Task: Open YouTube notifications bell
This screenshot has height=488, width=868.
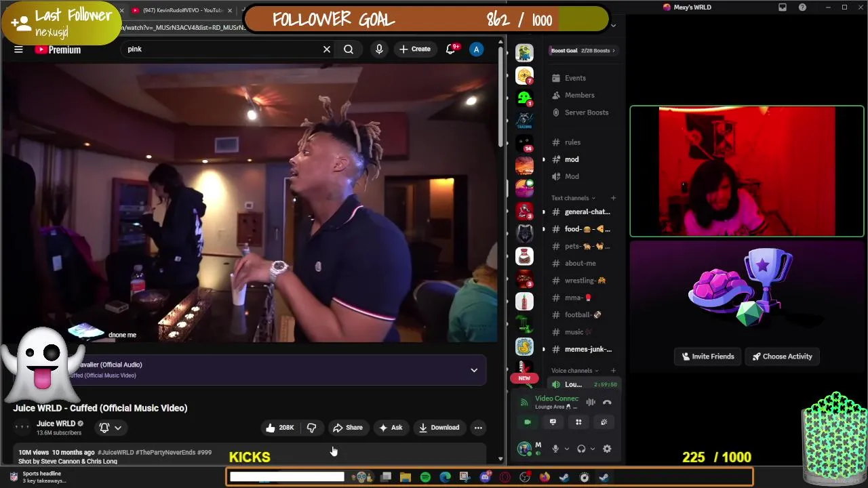Action: [x=451, y=49]
